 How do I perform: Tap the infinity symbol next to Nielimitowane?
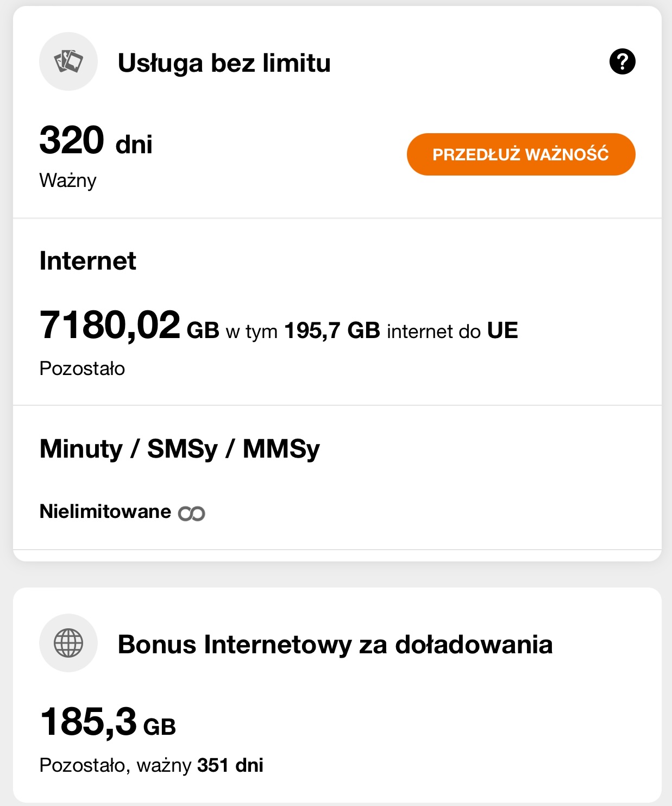click(x=192, y=513)
